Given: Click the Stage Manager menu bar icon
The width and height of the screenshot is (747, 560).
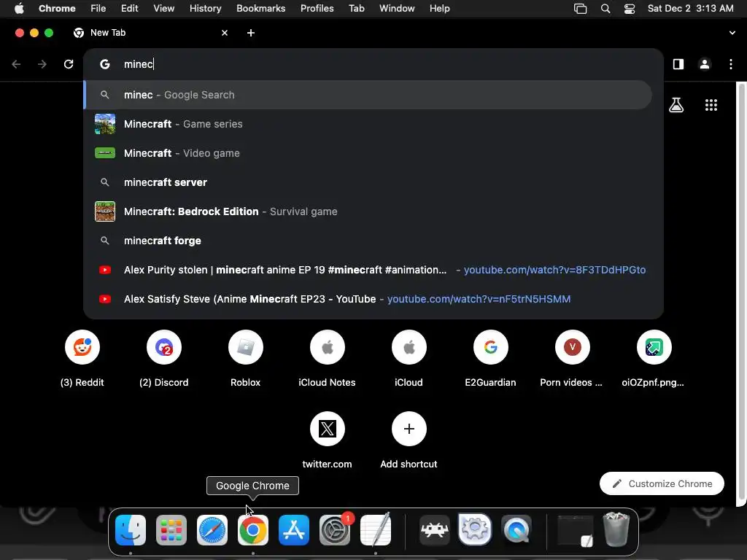Looking at the screenshot, I should 580,9.
